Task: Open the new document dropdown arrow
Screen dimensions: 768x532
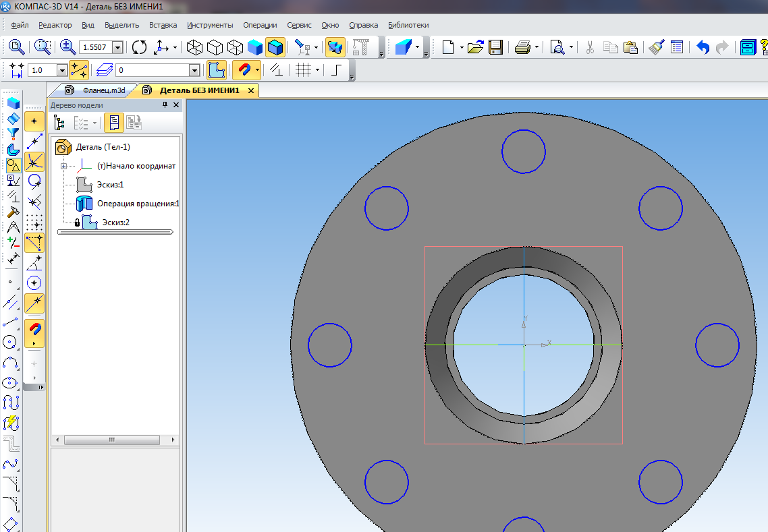Action: click(462, 47)
